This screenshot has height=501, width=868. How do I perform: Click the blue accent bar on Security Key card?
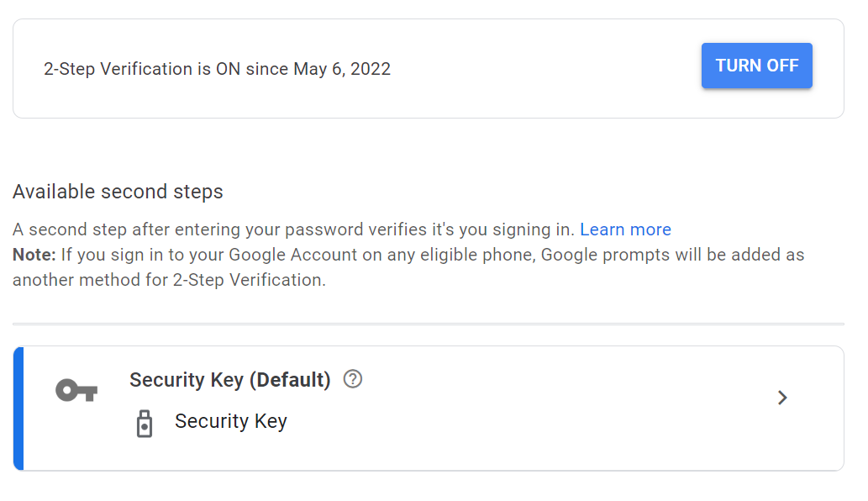coord(18,409)
